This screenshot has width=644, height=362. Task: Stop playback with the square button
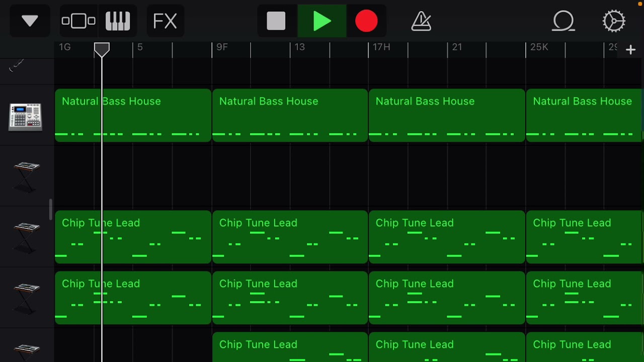click(x=276, y=21)
